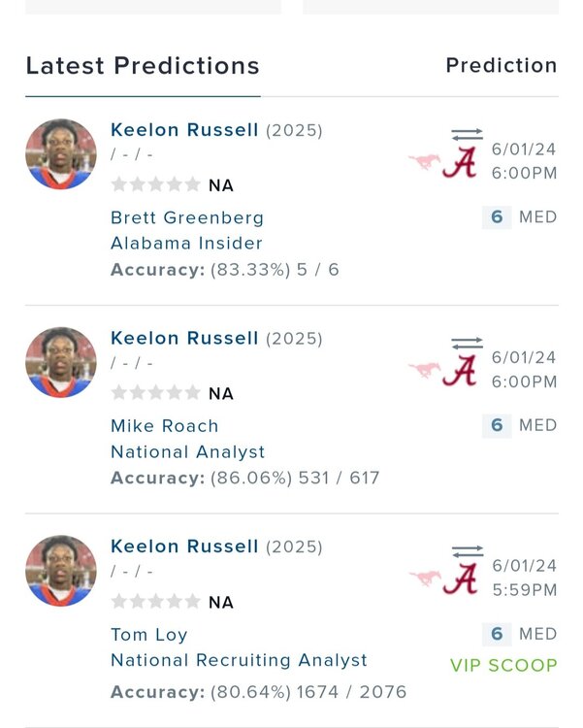This screenshot has width=583, height=728.
Task: Click faded SMU mustang logo in third prediction
Action: pyautogui.click(x=424, y=579)
